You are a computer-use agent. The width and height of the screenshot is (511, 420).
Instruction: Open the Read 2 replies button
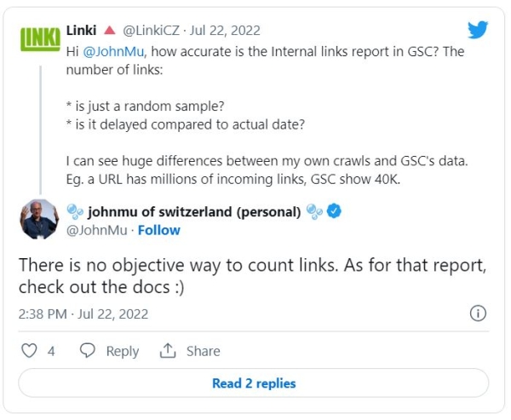(254, 383)
